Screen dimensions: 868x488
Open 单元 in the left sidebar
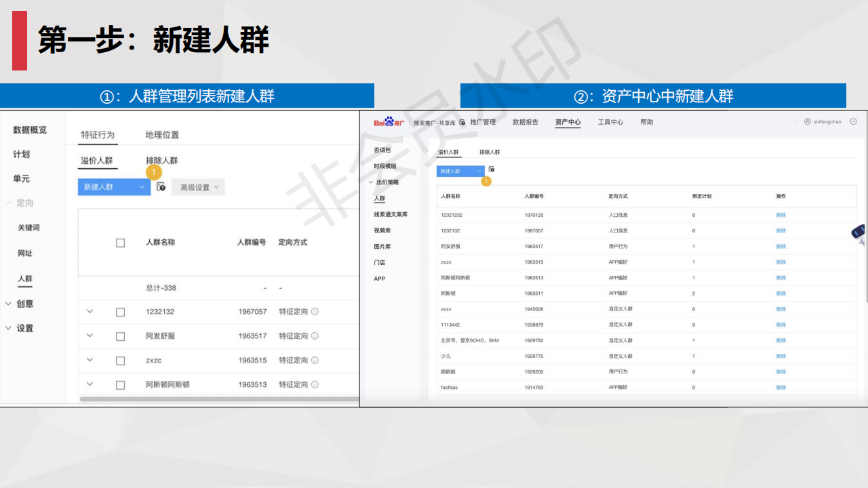point(21,179)
